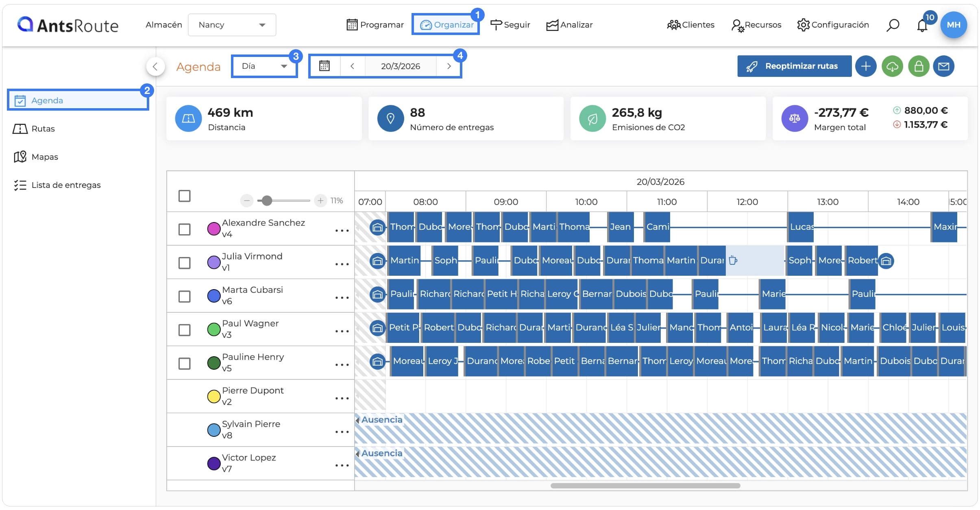Click the Reoptimizar rutas button

tap(794, 66)
